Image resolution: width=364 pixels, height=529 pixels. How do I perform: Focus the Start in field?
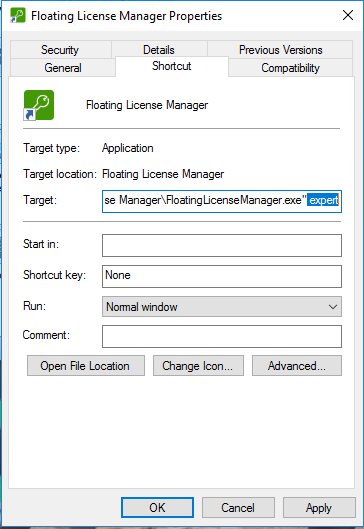222,245
